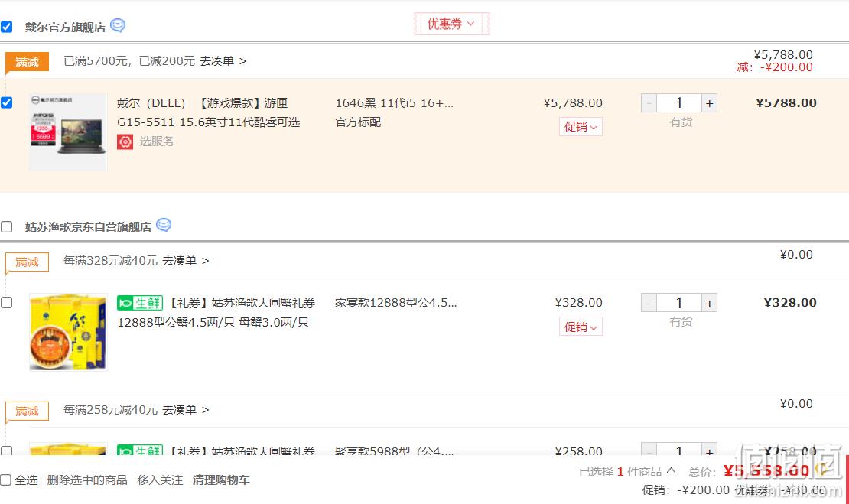The image size is (849, 504).
Task: Expand the 已选择 1 件商品 list arrow
Action: point(672,470)
